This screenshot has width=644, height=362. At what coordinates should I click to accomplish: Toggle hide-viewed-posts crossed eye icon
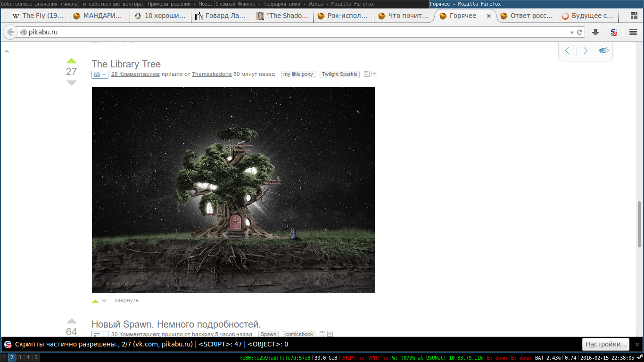point(603,50)
